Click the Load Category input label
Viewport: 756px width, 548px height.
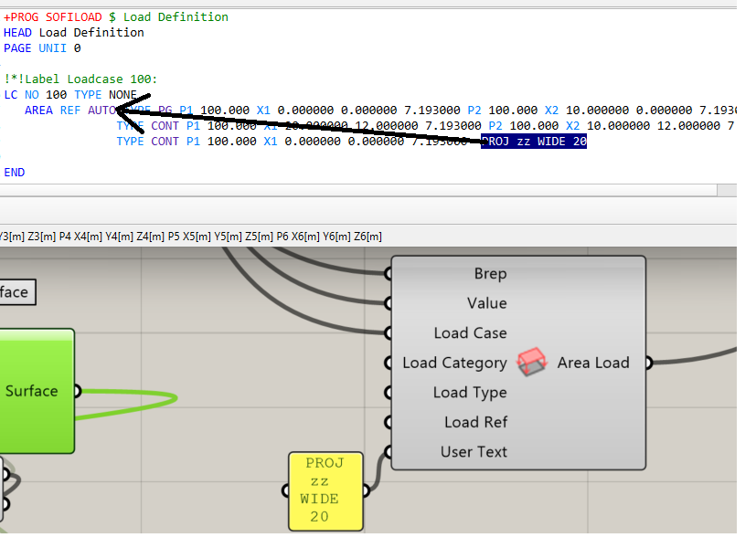454,363
